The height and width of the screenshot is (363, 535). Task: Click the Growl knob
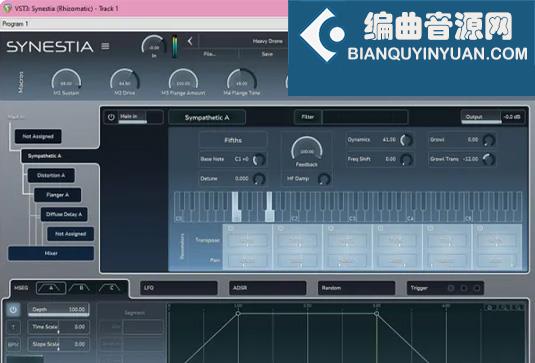click(489, 140)
